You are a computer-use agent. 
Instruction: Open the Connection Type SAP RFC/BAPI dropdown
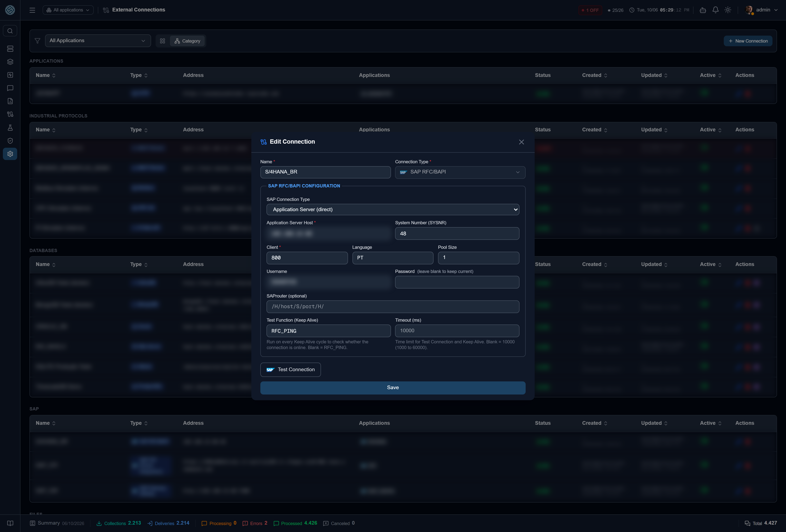click(460, 172)
